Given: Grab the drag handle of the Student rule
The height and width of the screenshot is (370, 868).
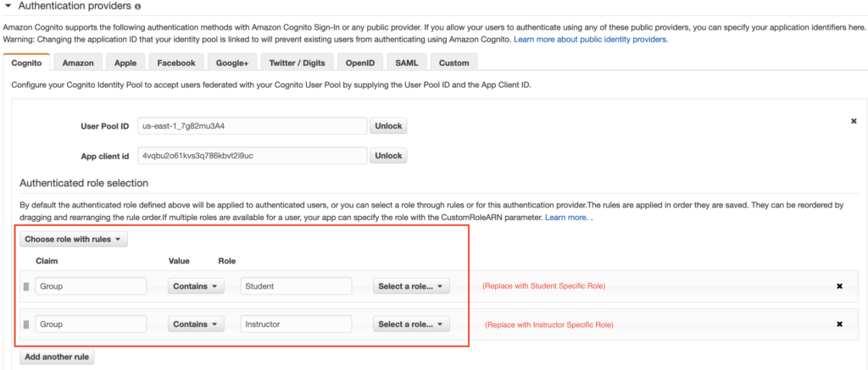Looking at the screenshot, I should [x=26, y=286].
